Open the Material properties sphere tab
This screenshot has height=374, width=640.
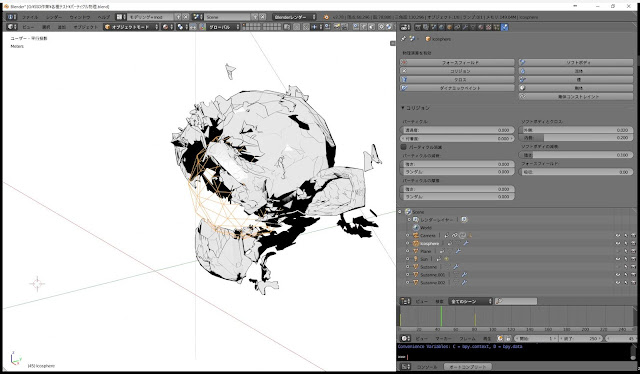(481, 27)
